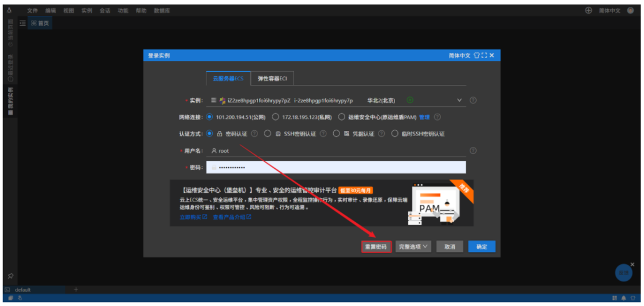The width and height of the screenshot is (644, 306).
Task: Toggle the sidebar collapse icon near 首页
Action: (x=22, y=24)
